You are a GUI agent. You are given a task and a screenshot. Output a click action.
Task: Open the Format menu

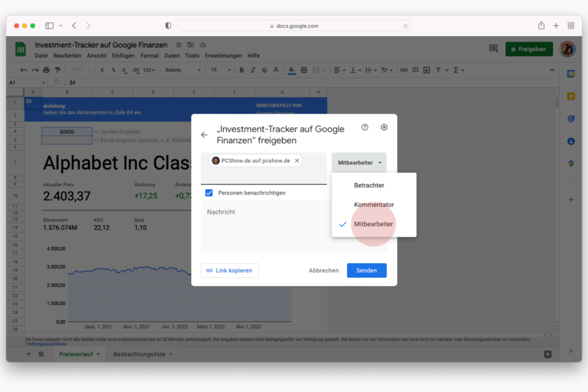tap(149, 56)
